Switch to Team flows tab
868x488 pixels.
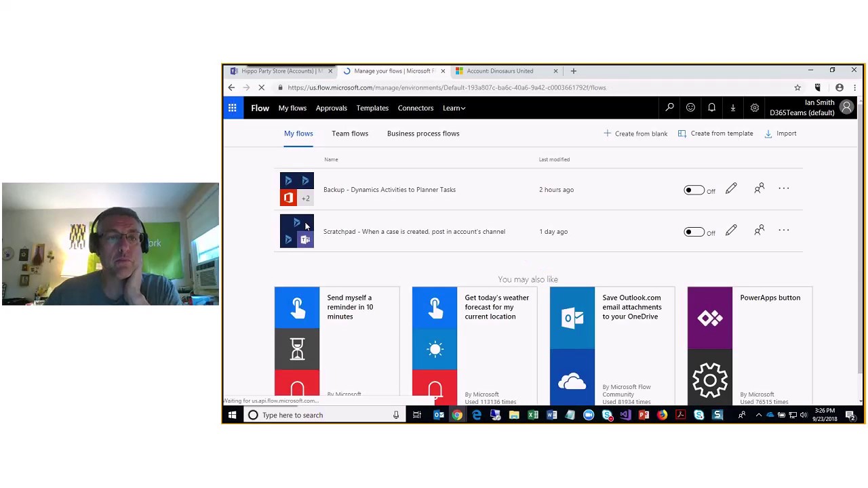[x=350, y=134]
